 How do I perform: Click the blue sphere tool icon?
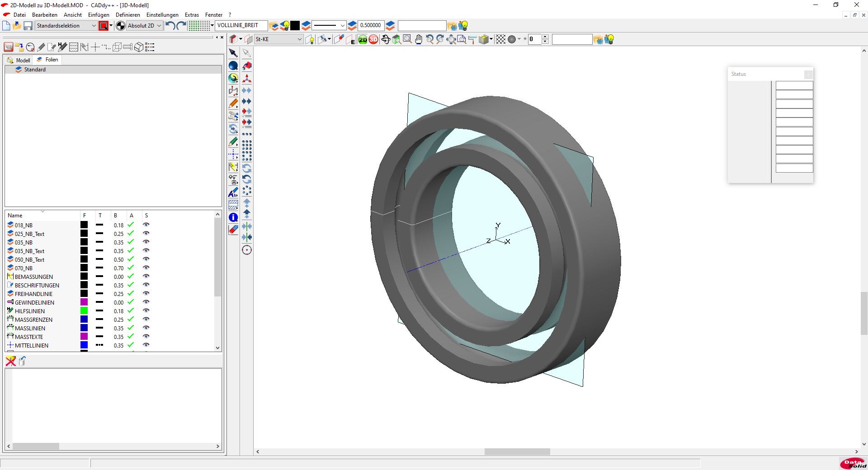[233, 66]
